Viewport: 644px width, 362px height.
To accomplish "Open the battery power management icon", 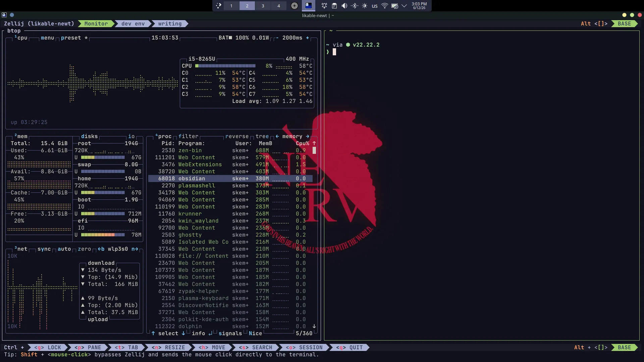I will [x=395, y=6].
